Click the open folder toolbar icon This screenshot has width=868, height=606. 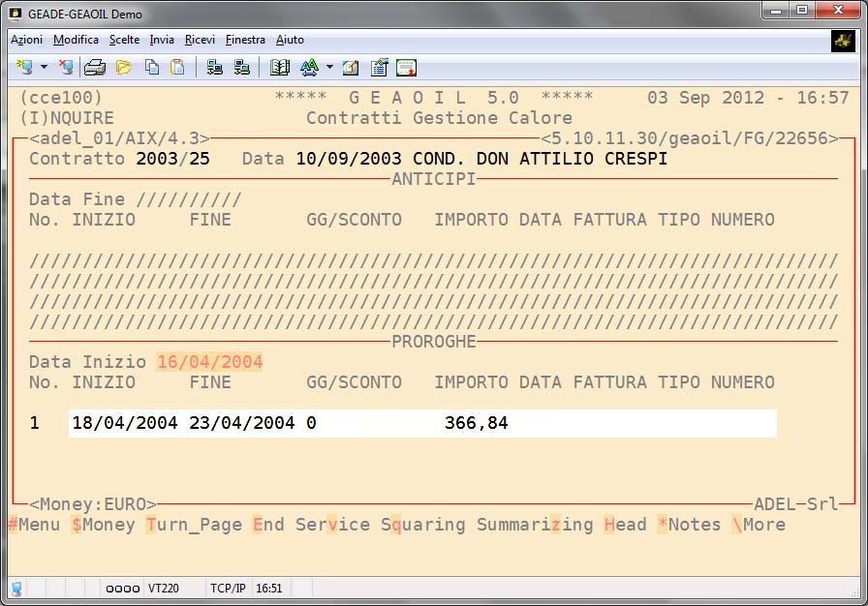coord(123,67)
